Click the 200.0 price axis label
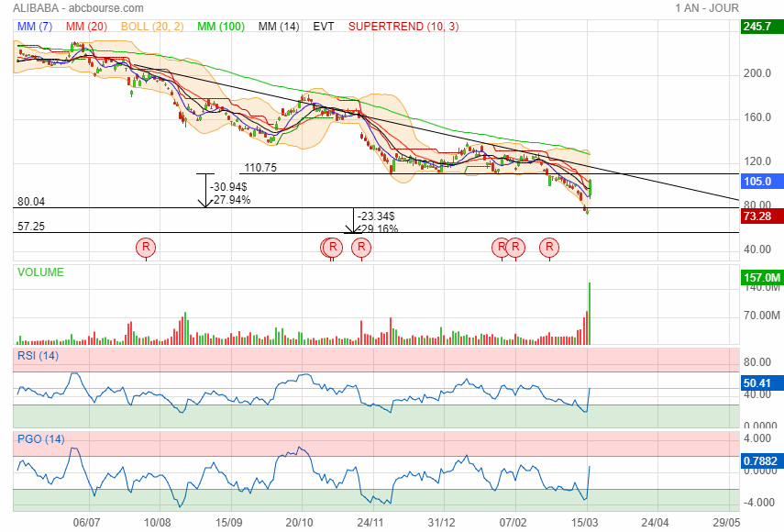This screenshot has width=784, height=532. click(757, 73)
